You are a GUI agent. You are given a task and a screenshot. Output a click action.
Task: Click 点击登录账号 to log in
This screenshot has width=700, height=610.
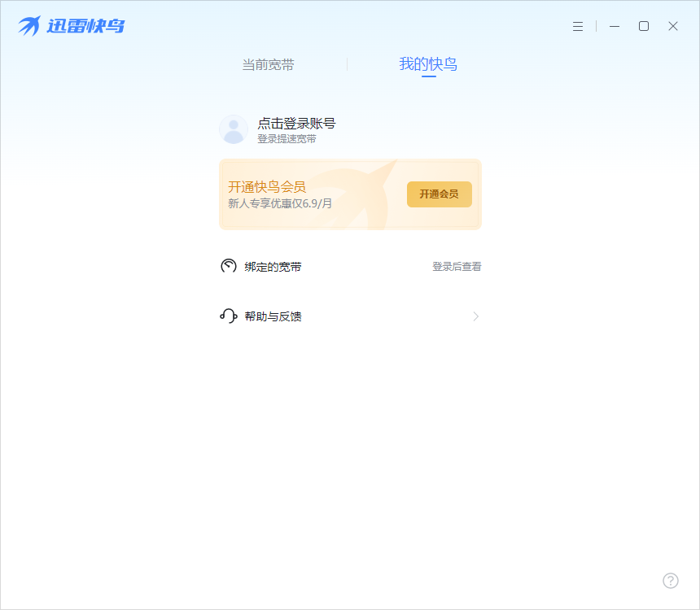[299, 123]
